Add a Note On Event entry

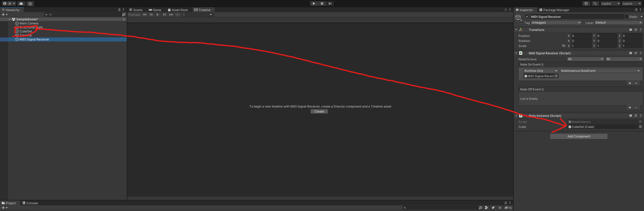630,83
